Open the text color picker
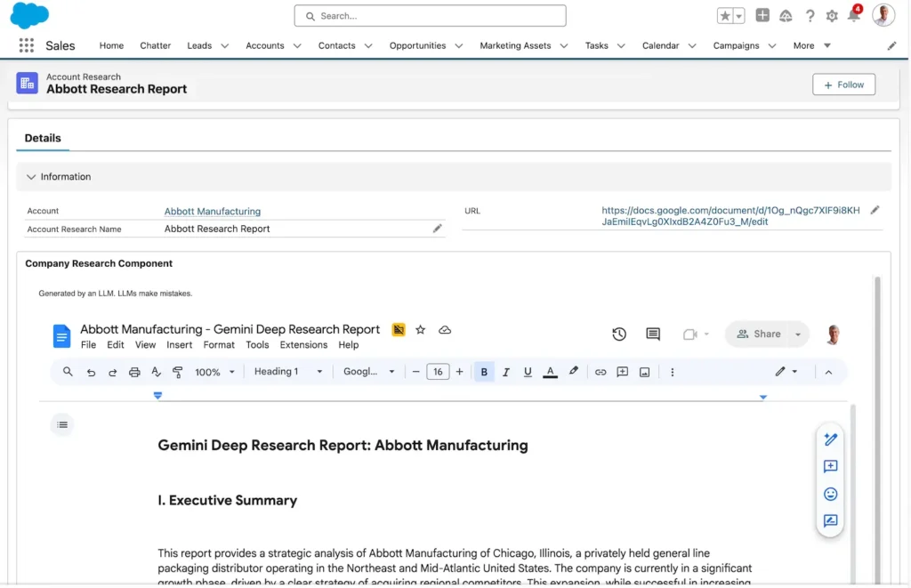 [x=550, y=373]
